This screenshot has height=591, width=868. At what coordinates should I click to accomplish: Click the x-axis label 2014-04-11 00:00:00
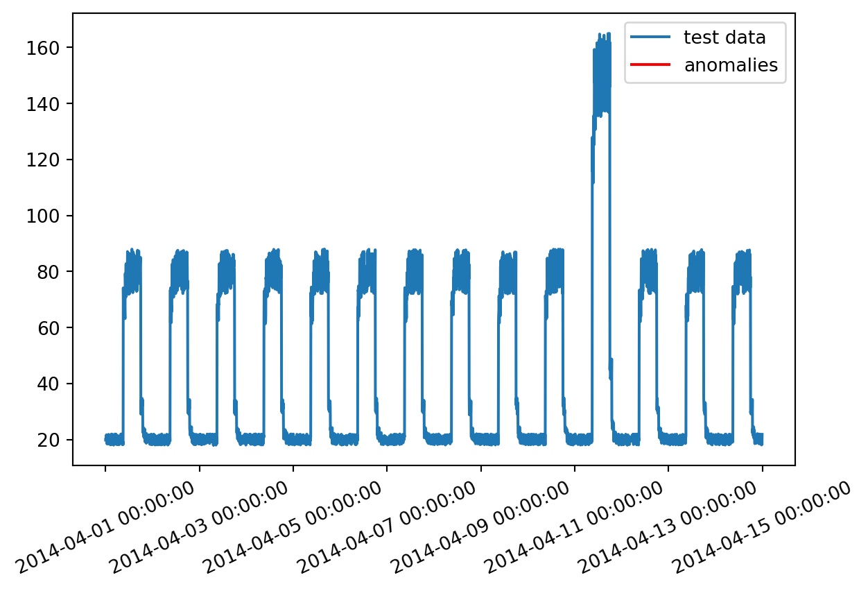coord(575,527)
